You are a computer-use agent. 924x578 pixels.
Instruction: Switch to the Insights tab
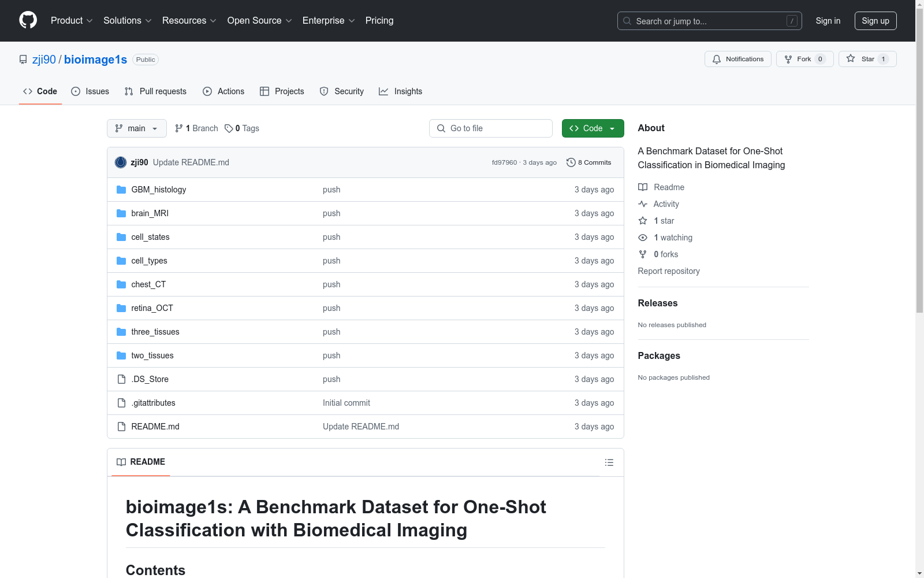coord(401,91)
